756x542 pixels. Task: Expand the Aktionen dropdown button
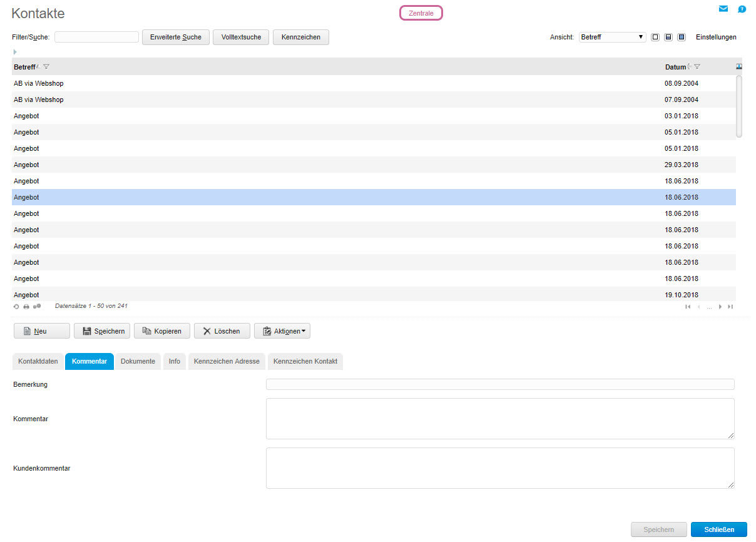pos(282,331)
